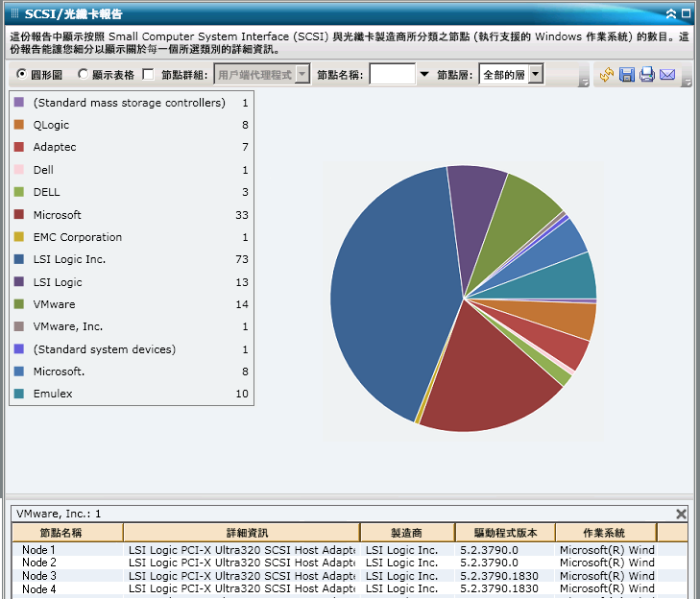Maximize the SCSI report panel

coord(688,14)
